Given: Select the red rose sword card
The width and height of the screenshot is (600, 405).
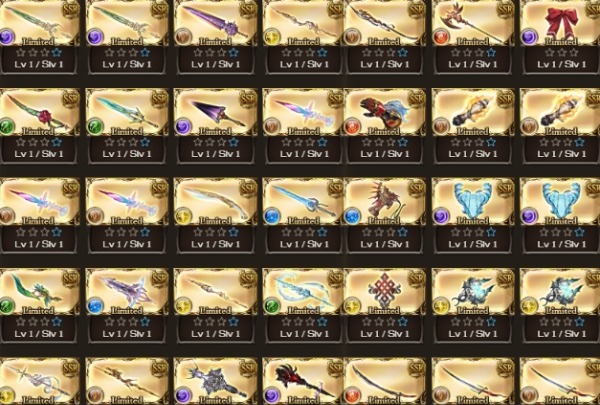Looking at the screenshot, I should pos(39,112).
